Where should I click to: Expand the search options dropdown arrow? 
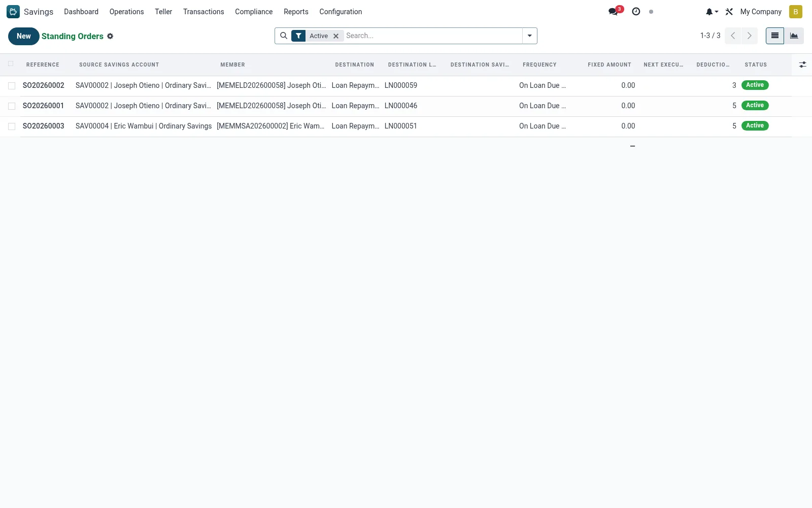click(530, 36)
